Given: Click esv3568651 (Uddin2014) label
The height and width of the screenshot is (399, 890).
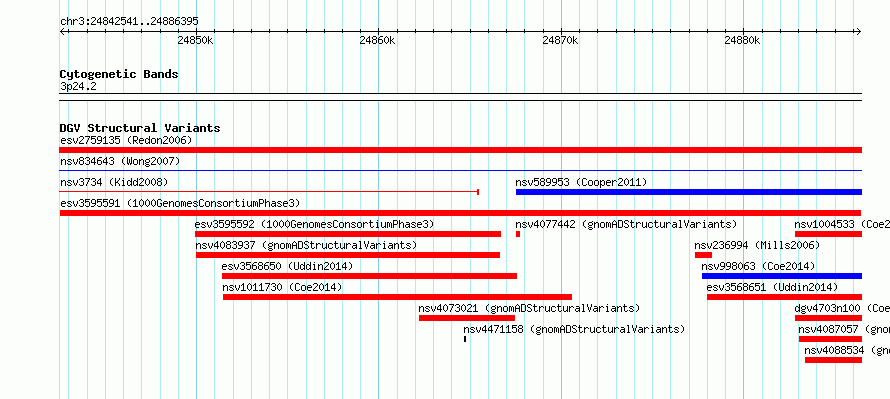Looking at the screenshot, I should coord(772,287).
